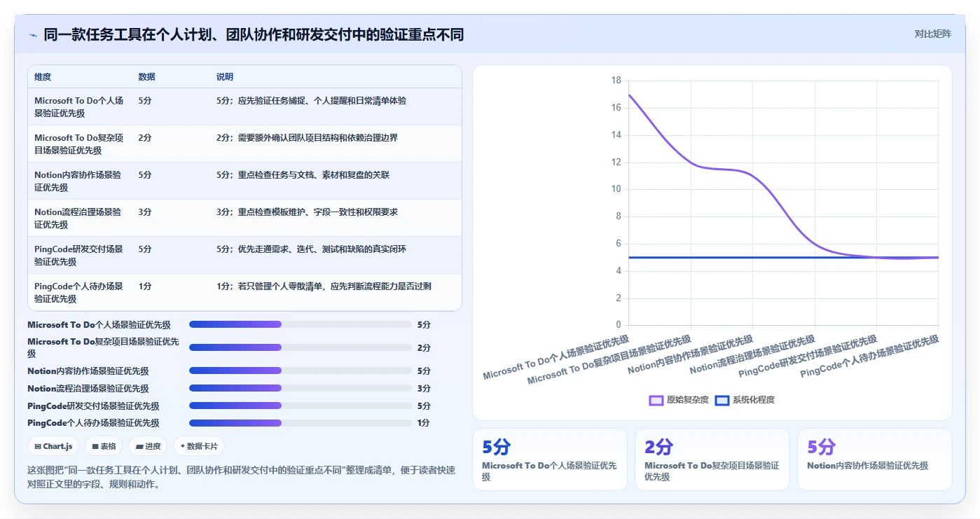The image size is (980, 519).
Task: Click description about 模板维护、字段一致性
Action: coord(307,212)
